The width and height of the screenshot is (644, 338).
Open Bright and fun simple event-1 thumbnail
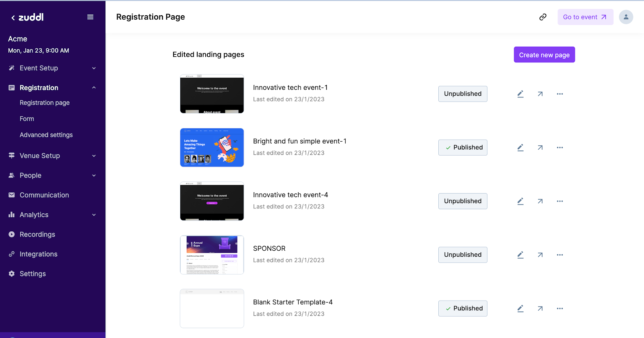coord(212,148)
